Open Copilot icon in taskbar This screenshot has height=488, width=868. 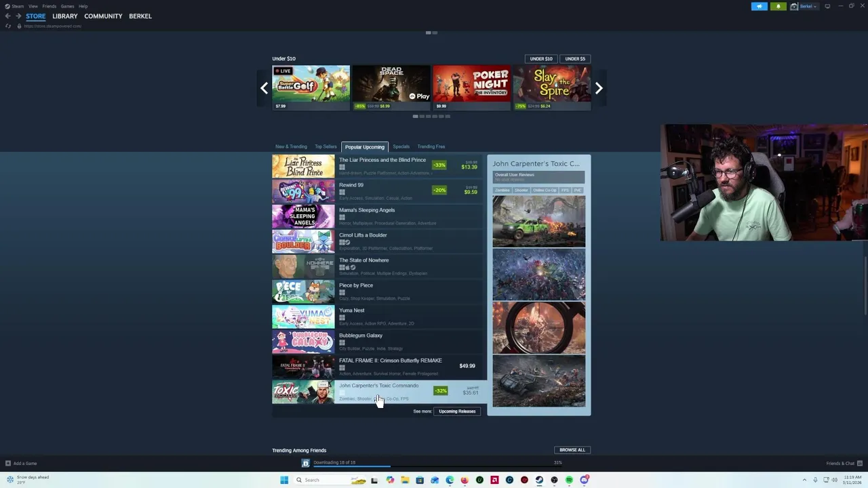[x=390, y=480]
